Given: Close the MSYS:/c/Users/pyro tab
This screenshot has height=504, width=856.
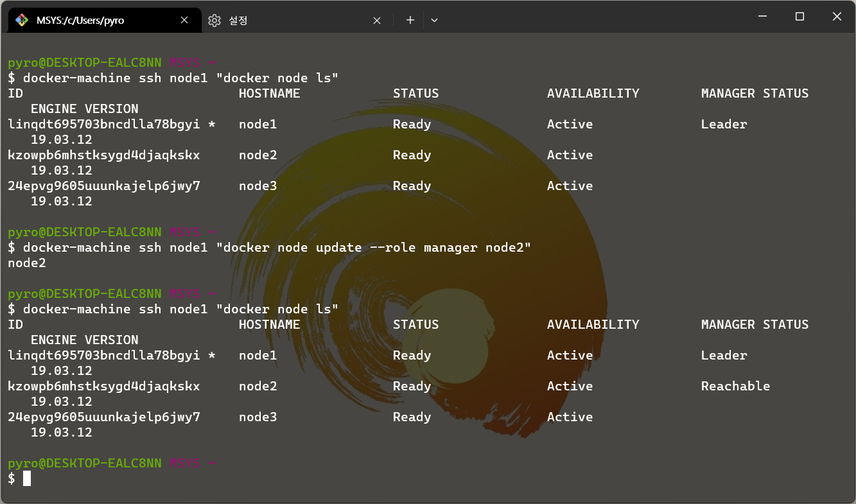Looking at the screenshot, I should (x=184, y=20).
